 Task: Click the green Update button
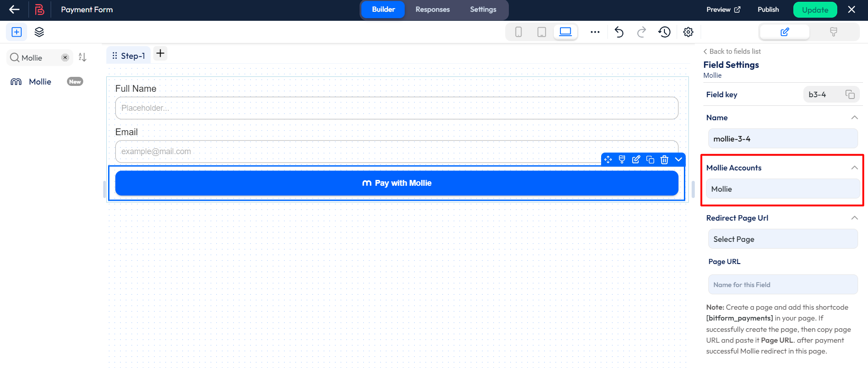[815, 10]
